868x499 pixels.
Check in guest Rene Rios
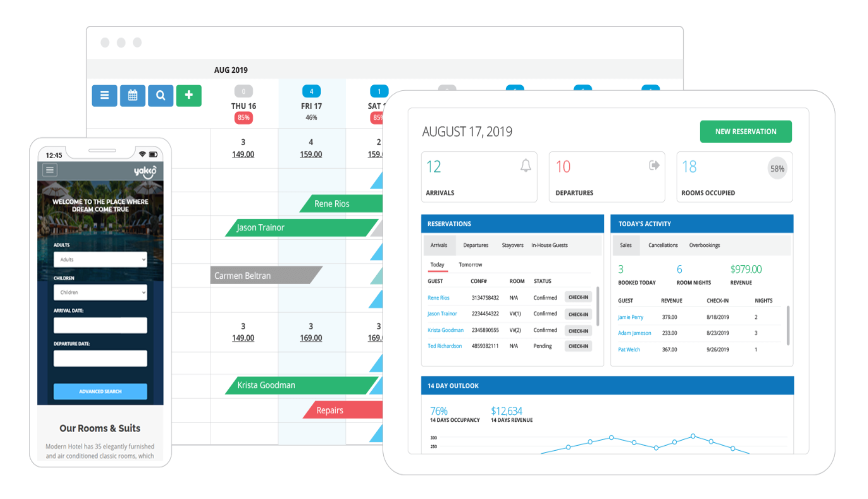point(578,297)
